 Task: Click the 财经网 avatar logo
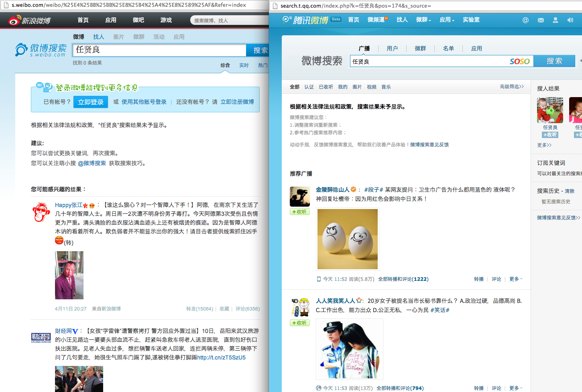click(41, 338)
